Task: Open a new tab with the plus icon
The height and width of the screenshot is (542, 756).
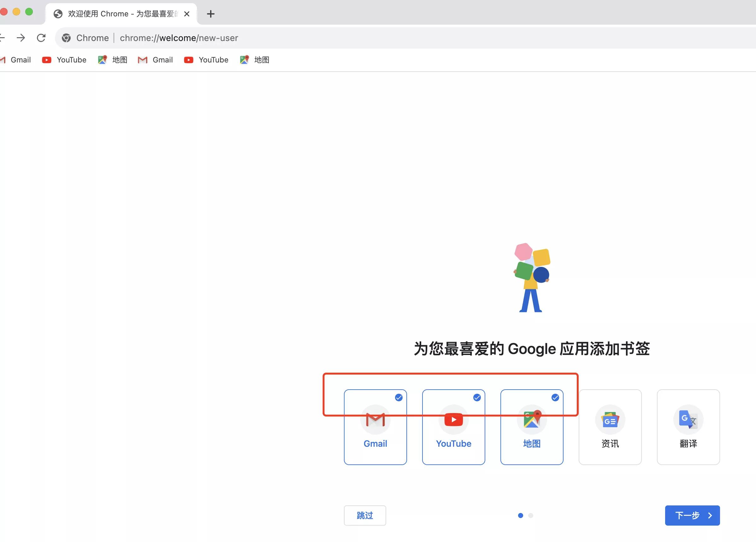Action: point(211,14)
